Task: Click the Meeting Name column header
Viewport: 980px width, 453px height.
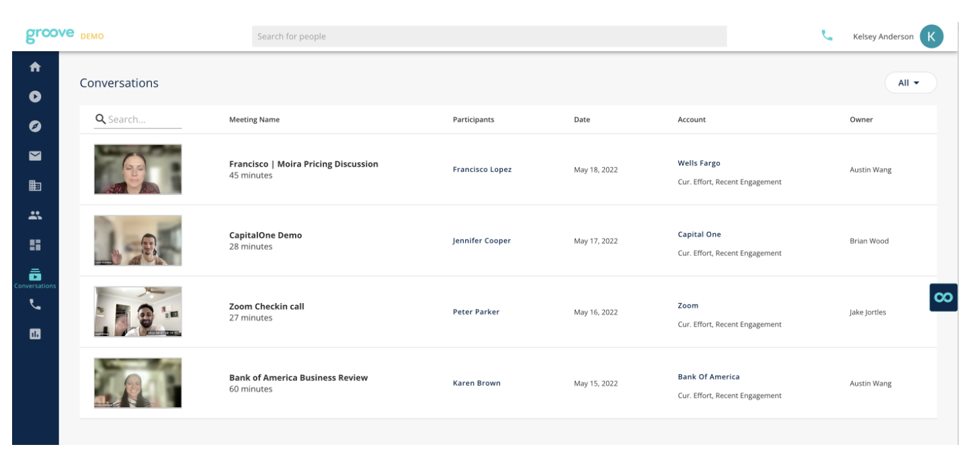Action: tap(254, 120)
